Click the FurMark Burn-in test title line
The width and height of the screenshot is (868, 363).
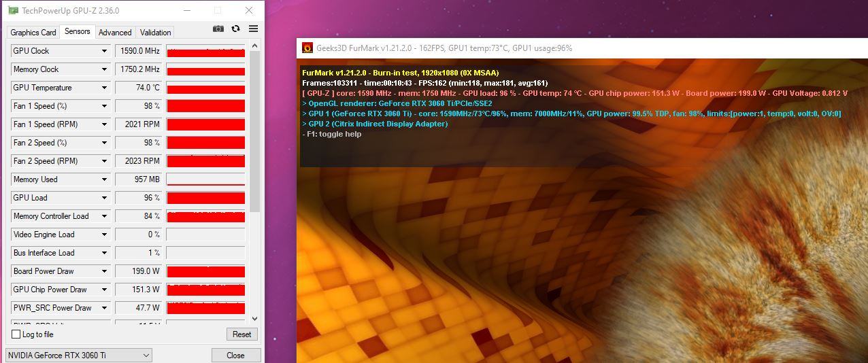(x=401, y=73)
